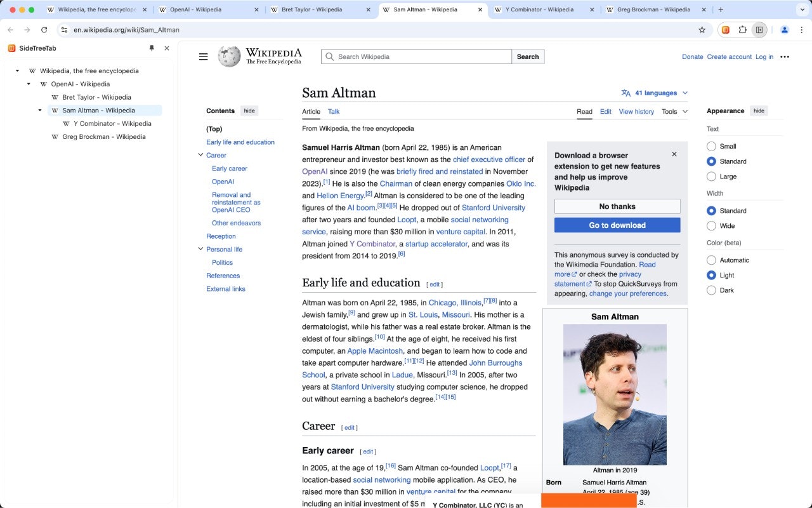Open the Log in link
812x508 pixels.
(x=764, y=57)
